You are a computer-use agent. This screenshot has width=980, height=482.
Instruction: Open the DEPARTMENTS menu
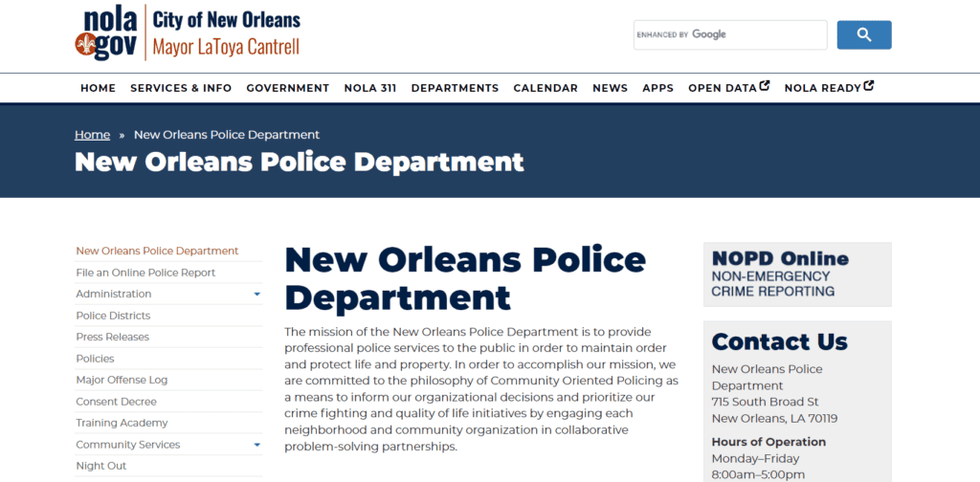455,88
